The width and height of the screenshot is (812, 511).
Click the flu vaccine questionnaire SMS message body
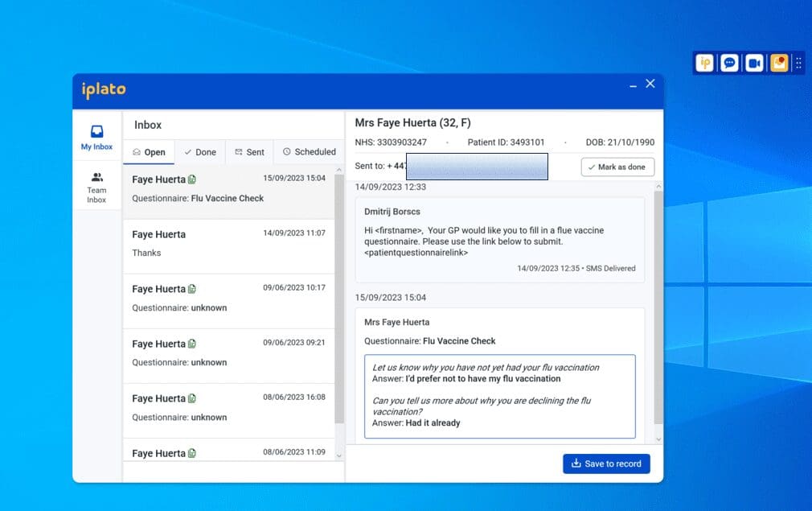(x=484, y=241)
